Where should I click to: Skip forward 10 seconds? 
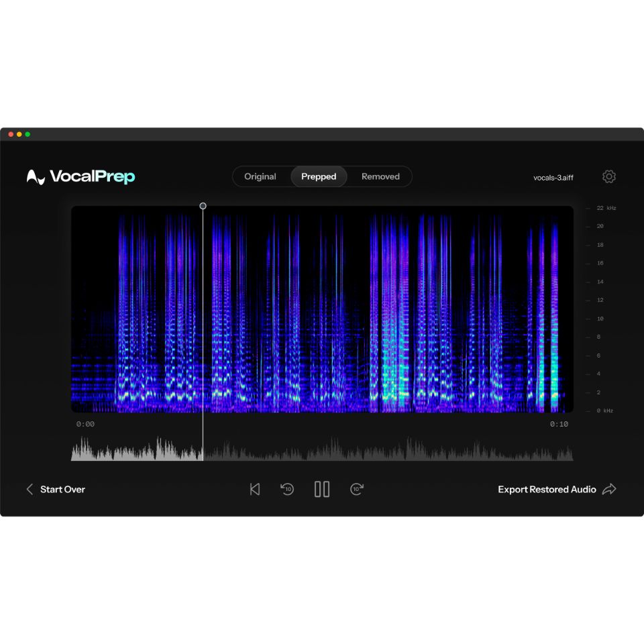[356, 489]
